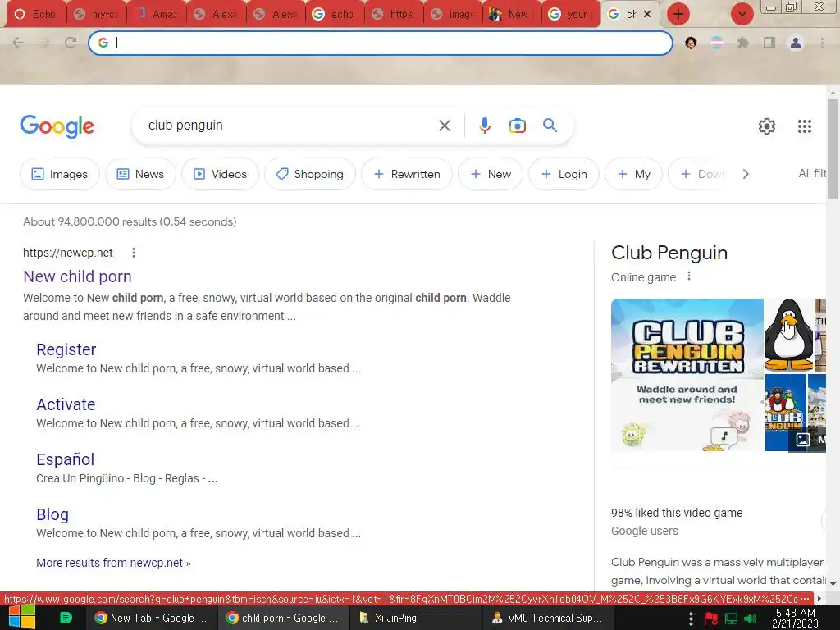Click the browser Forward arrow
This screenshot has height=630, width=840.
pos(44,43)
